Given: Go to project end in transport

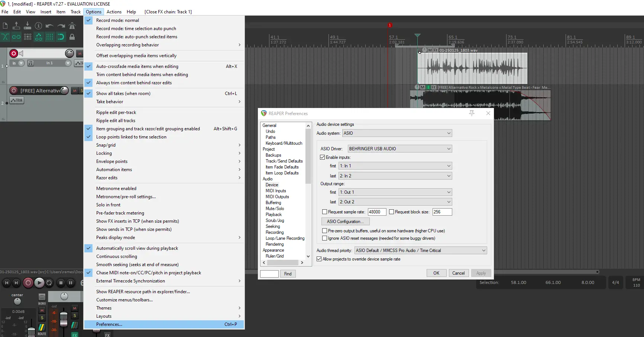Looking at the screenshot, I should tap(16, 283).
